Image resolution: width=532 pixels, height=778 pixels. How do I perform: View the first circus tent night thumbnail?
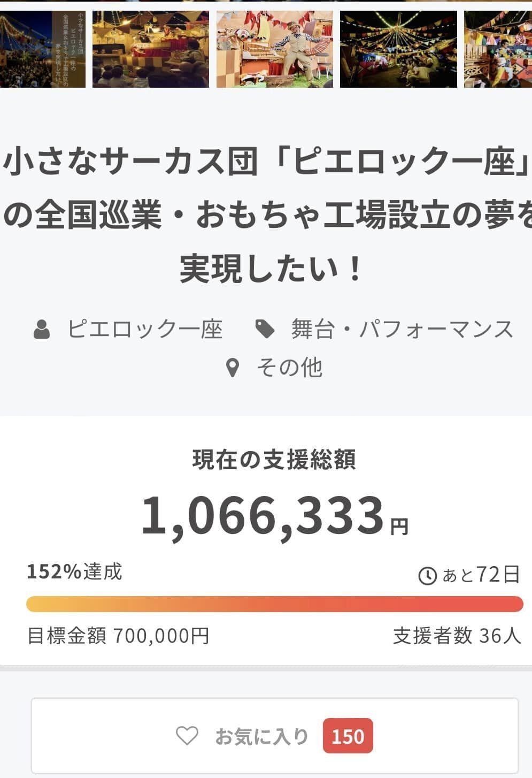tap(42, 47)
